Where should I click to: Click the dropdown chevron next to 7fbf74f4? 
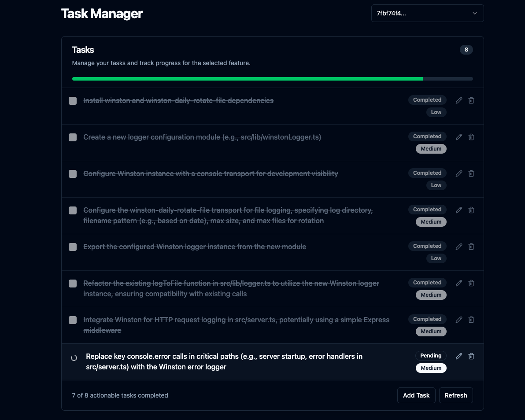click(x=475, y=13)
